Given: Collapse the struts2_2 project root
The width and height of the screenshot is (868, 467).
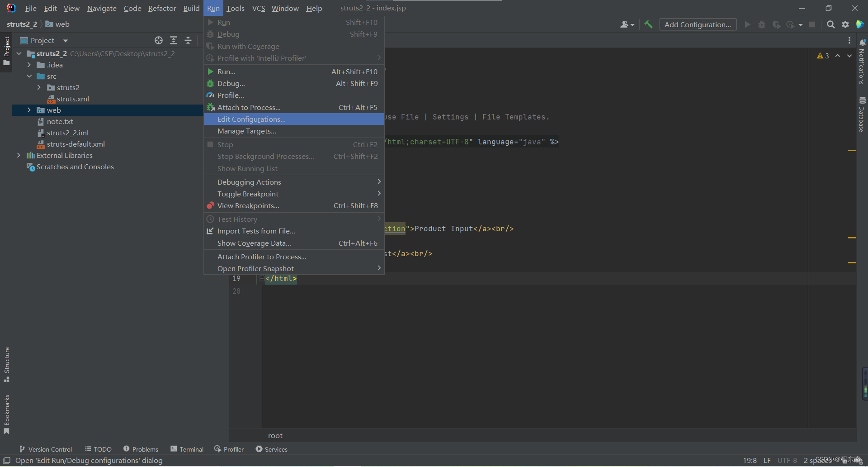Looking at the screenshot, I should pos(19,53).
